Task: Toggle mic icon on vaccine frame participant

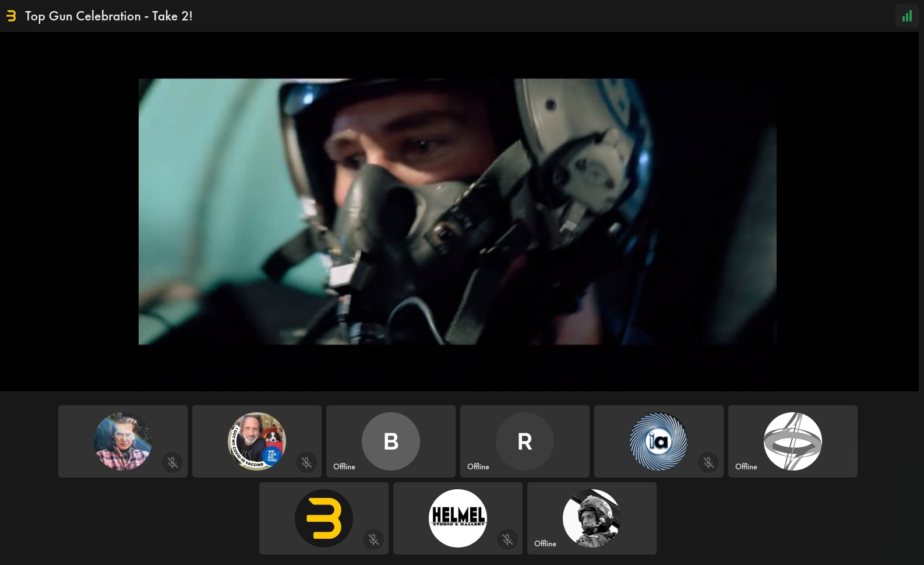Action: click(306, 462)
